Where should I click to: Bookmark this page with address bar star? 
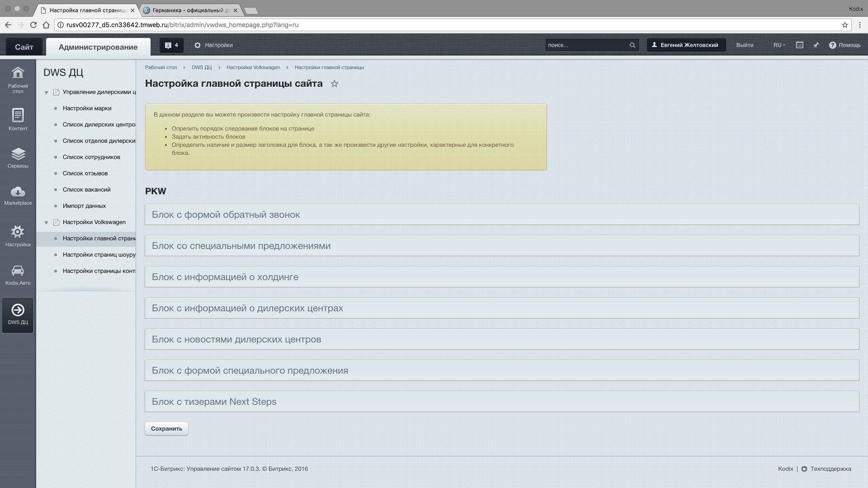coord(844,25)
